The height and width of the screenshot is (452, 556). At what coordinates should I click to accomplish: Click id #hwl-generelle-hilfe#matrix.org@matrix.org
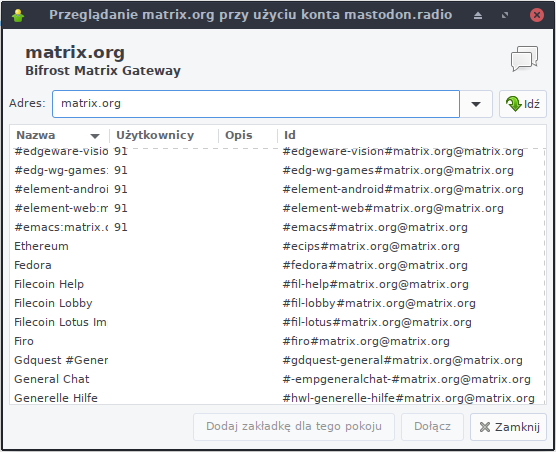[408, 398]
